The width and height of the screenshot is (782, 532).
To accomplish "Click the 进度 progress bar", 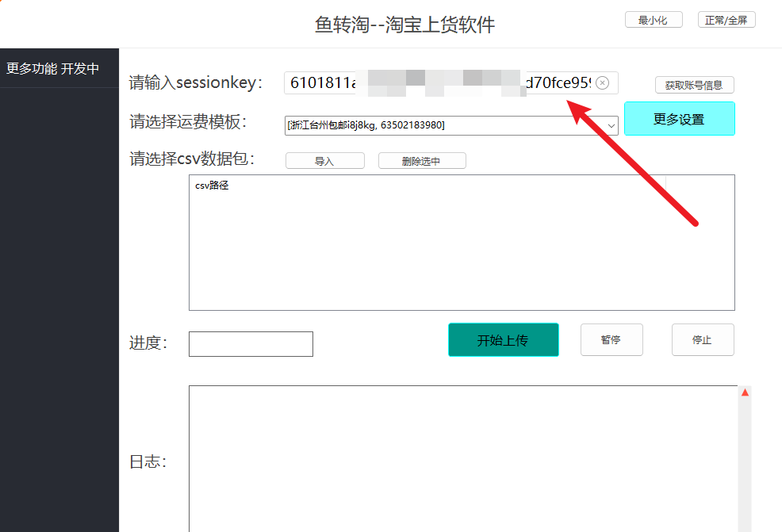I will click(x=251, y=344).
